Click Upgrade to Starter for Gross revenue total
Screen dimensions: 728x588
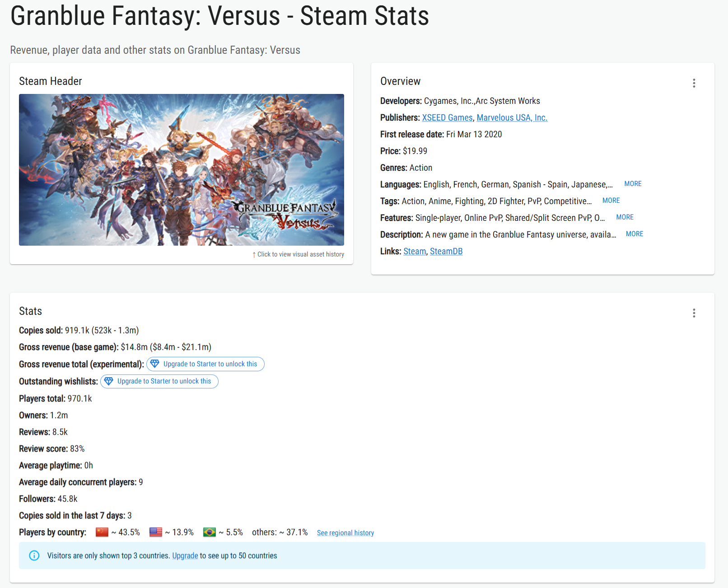point(205,364)
